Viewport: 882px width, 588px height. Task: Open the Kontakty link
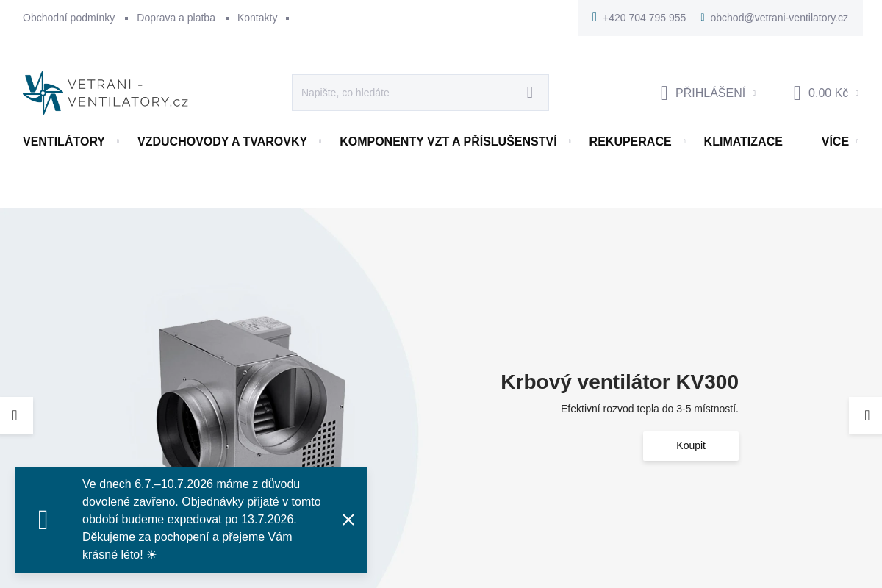tap(257, 18)
